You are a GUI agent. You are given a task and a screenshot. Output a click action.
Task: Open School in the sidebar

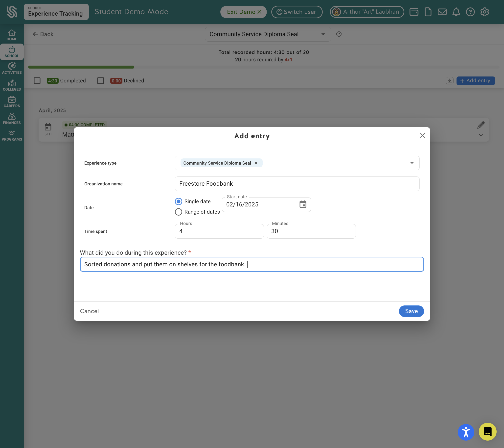pyautogui.click(x=12, y=52)
